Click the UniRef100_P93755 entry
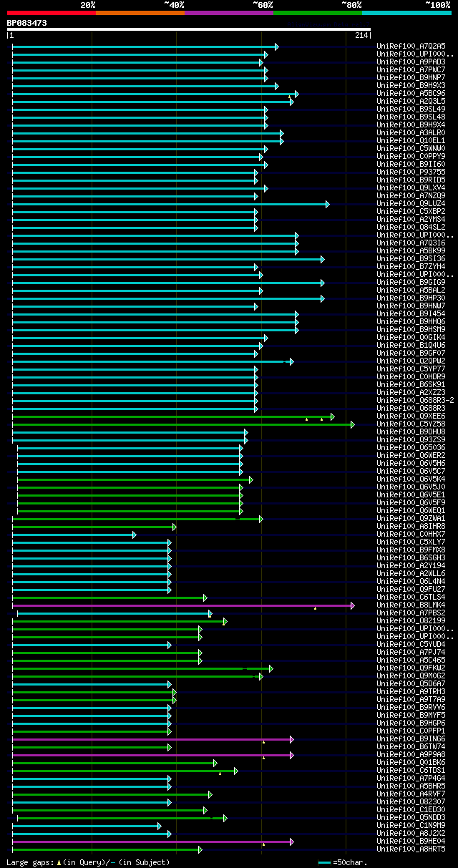Screen dimensions: 458x868 pos(412,172)
